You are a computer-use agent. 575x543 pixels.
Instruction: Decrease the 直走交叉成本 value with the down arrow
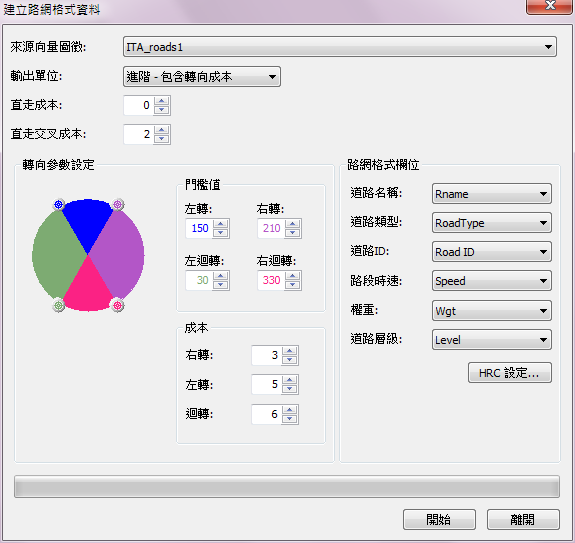162,139
